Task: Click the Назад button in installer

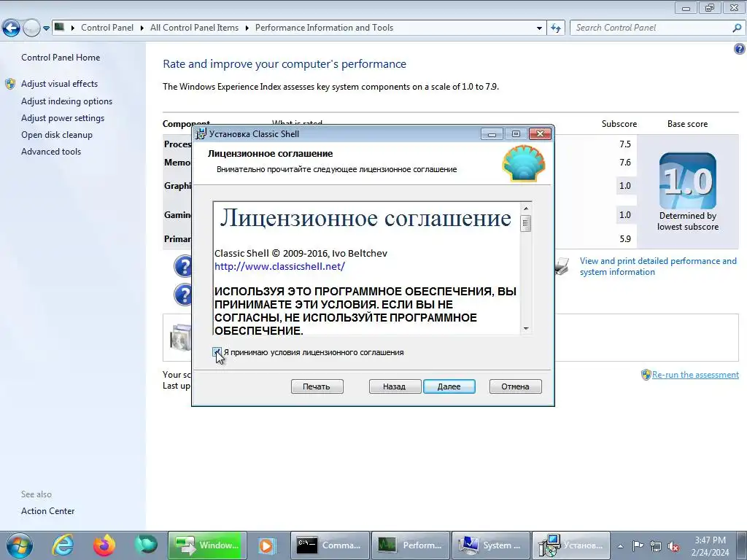Action: point(395,386)
